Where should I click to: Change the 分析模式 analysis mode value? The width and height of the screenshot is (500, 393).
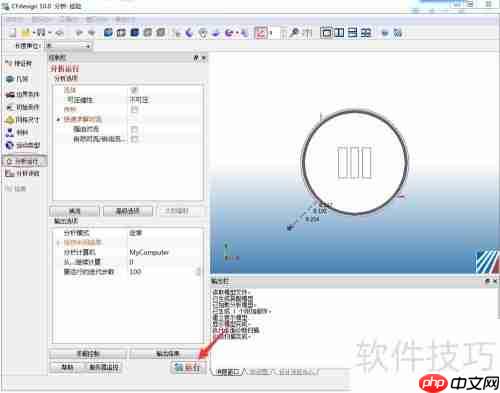pyautogui.click(x=165, y=233)
